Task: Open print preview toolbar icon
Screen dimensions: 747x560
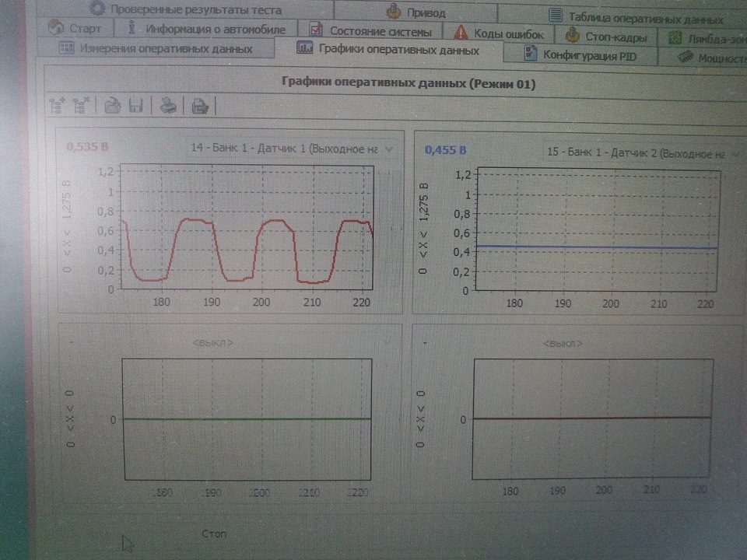Action: pos(200,106)
